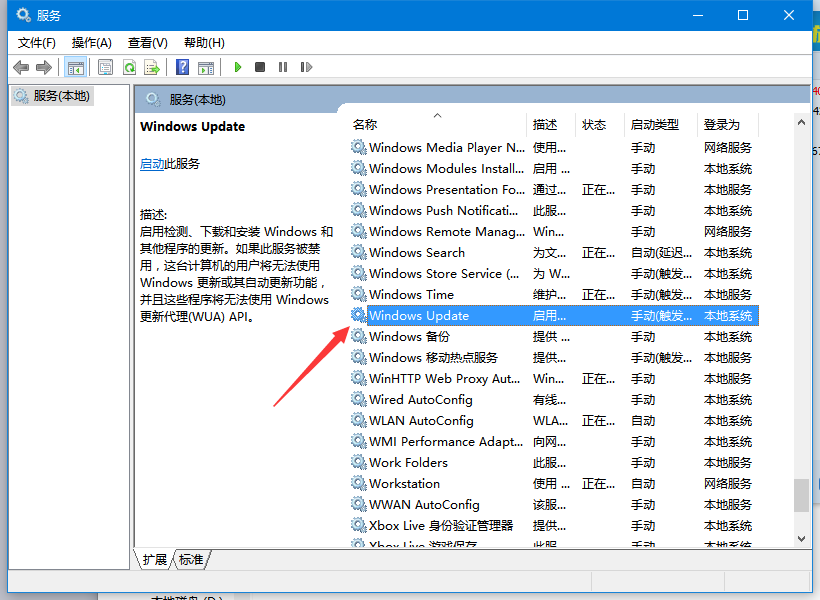820x600 pixels.
Task: Click the scrollbar down arrow
Action: click(x=801, y=539)
